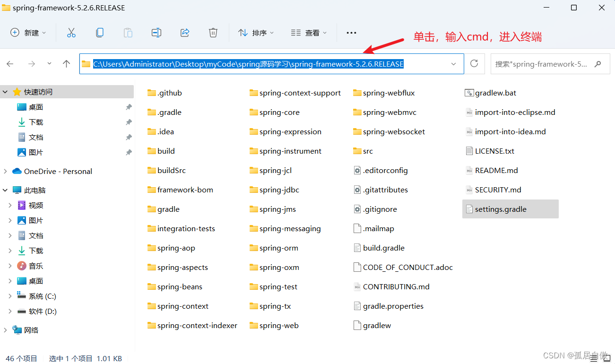Go forward with the right arrow
Image resolution: width=615 pixels, height=364 pixels.
pyautogui.click(x=32, y=64)
